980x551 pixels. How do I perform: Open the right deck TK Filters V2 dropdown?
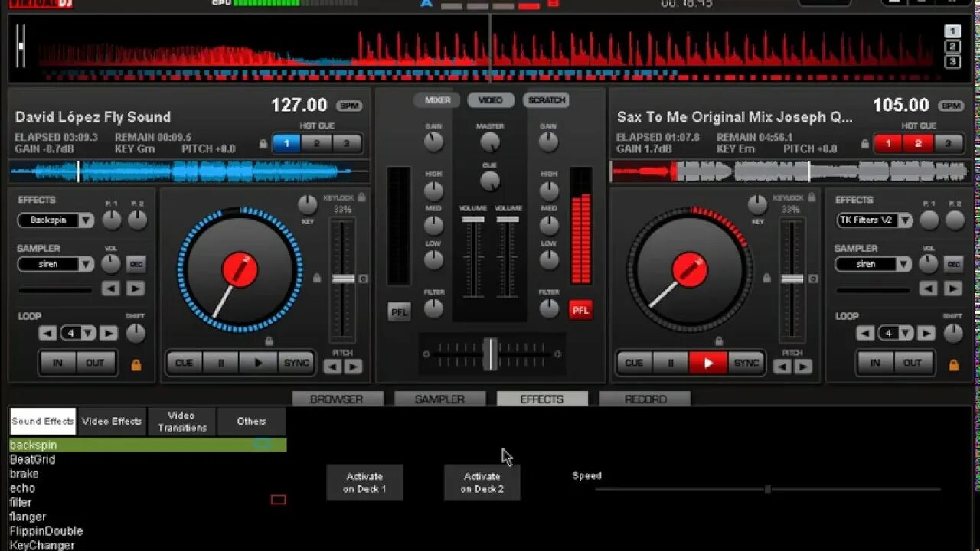905,220
